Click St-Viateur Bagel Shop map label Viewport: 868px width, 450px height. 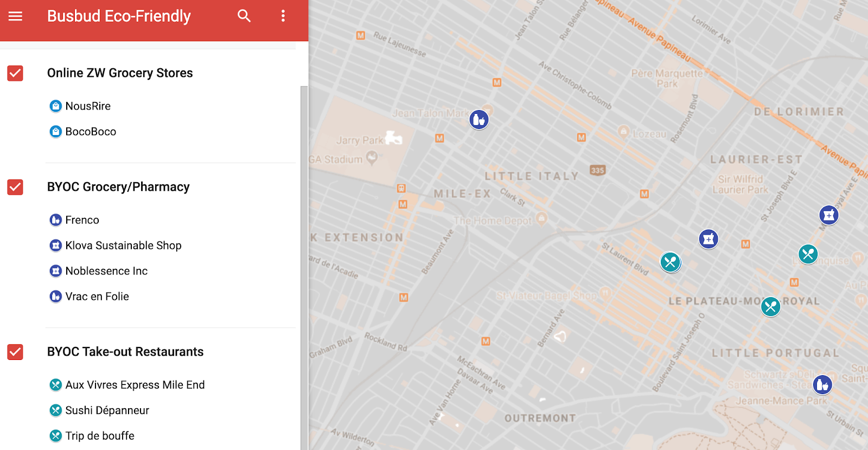(546, 295)
